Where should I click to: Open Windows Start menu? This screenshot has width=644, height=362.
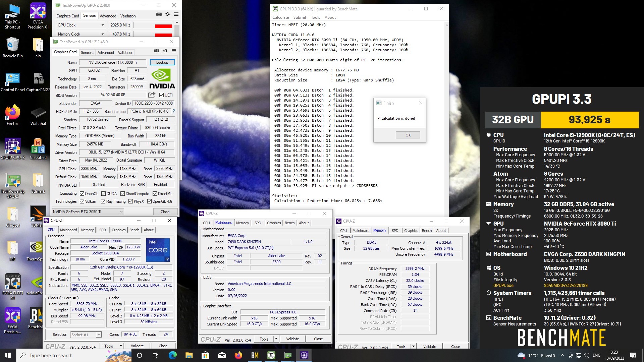point(8,355)
